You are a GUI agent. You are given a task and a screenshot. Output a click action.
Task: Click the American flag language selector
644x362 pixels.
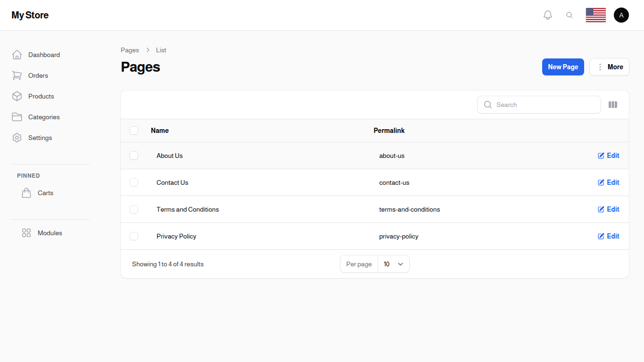click(595, 15)
